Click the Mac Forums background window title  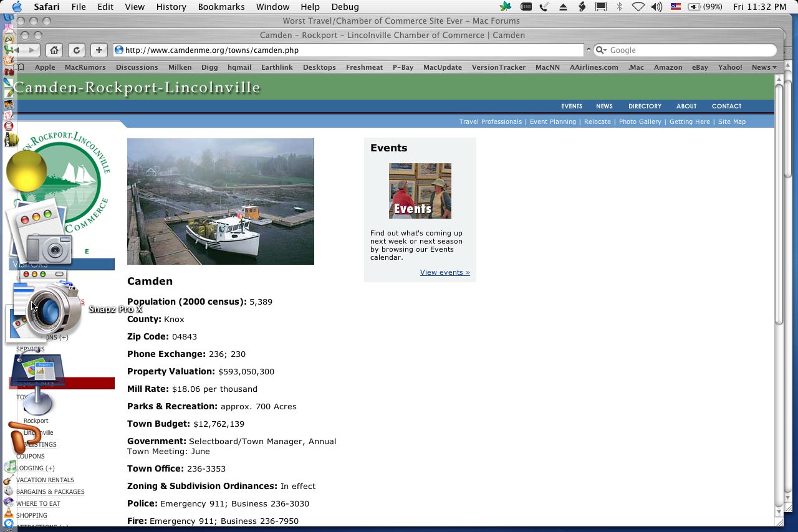[401, 21]
